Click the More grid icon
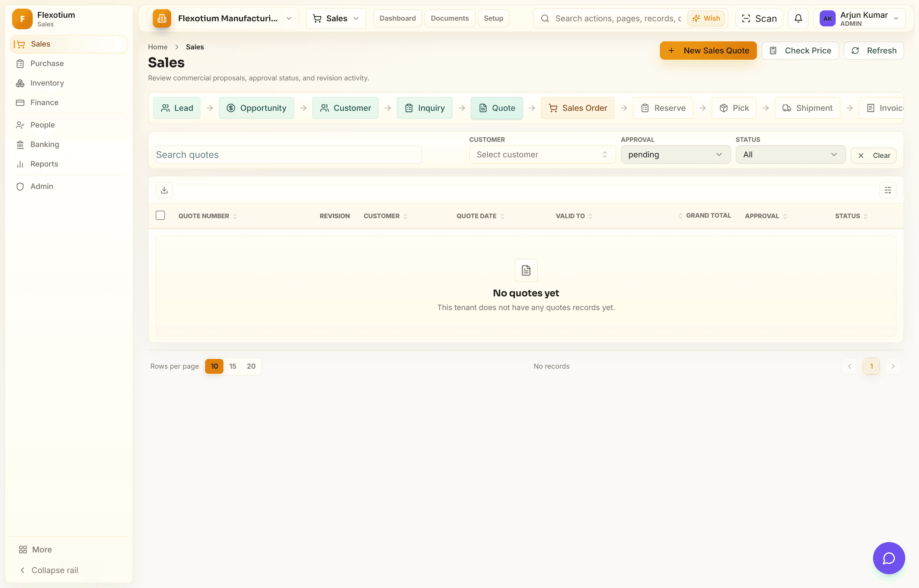This screenshot has height=588, width=919. click(x=23, y=550)
